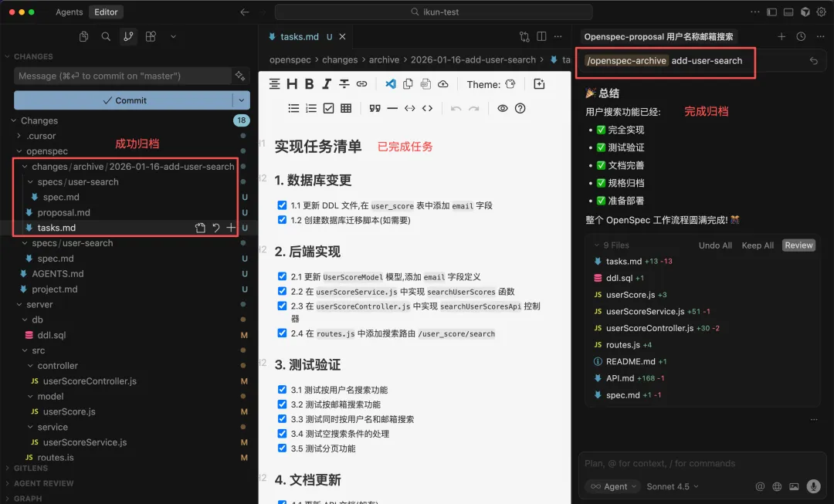Generate commit message with sparkle icon
834x504 pixels.
240,76
